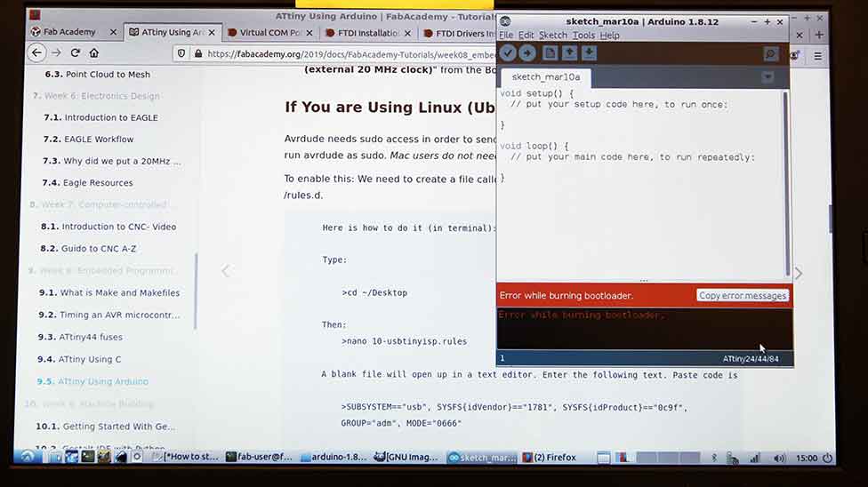The height and width of the screenshot is (487, 868).
Task: Close the FTDI Installation browser tab
Action: (407, 34)
